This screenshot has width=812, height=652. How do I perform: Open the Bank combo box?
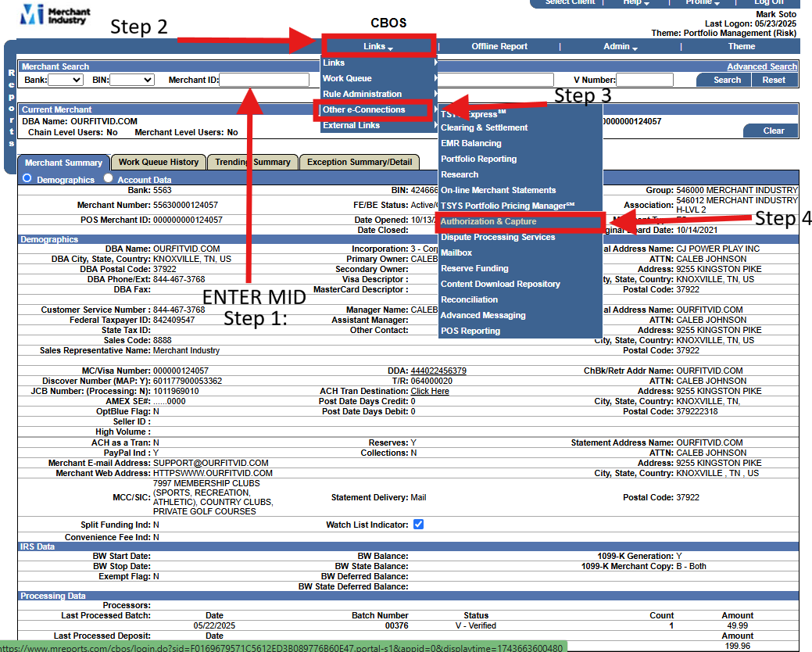65,80
